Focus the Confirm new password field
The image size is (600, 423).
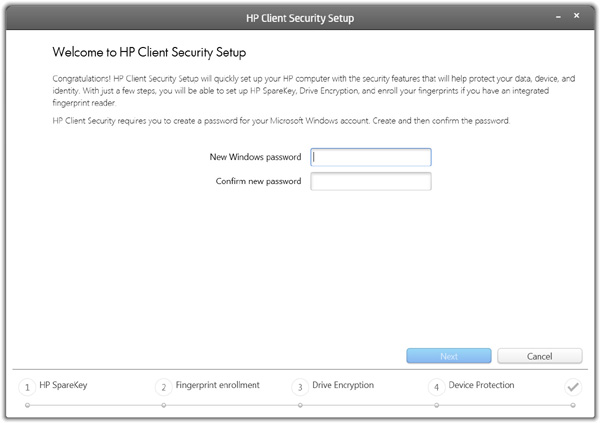point(371,181)
